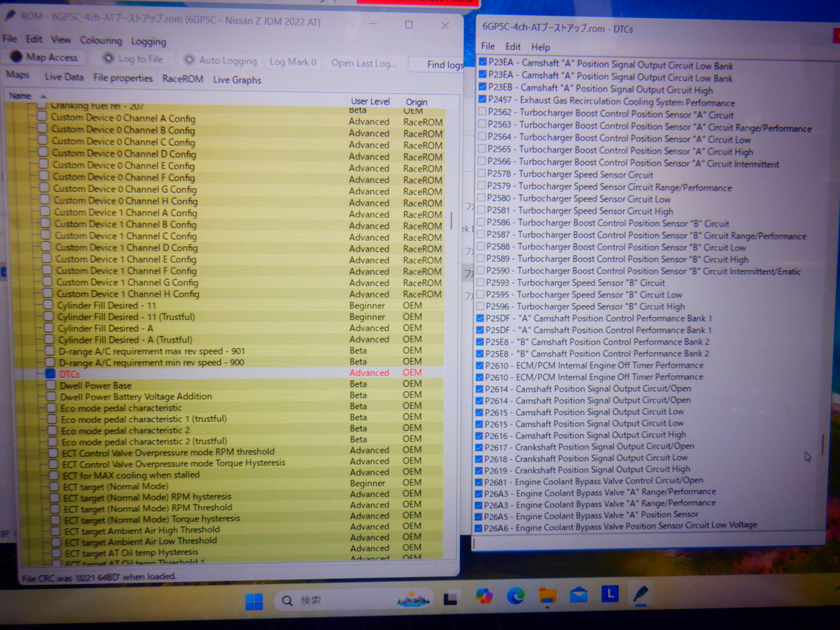The image size is (840, 630).
Task: Click the Log to File radio icon
Action: pos(108,58)
